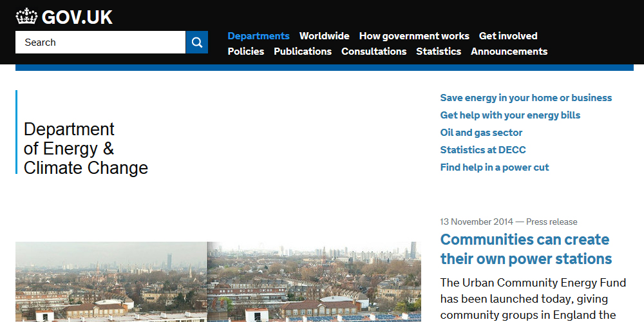Go to How government works
The image size is (644, 322).
[x=414, y=36]
